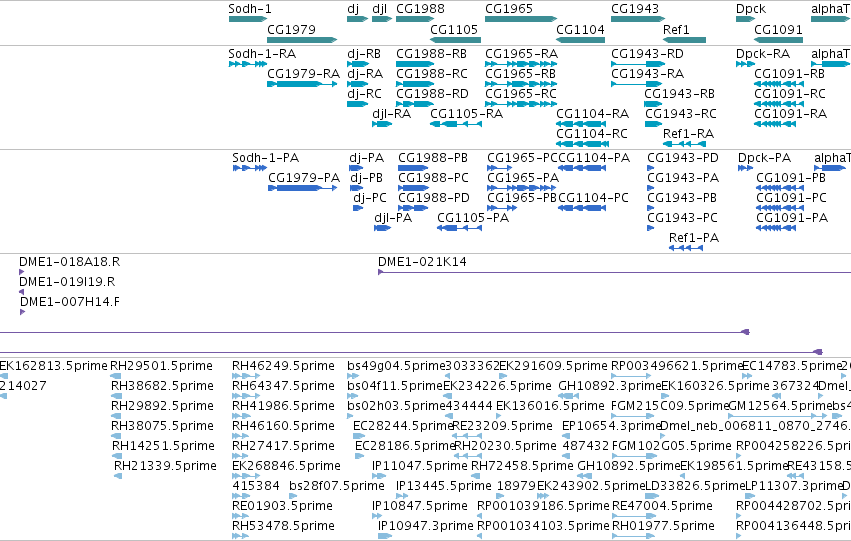This screenshot has width=851, height=541.
Task: Click protein Ref1-PA
Action: tap(694, 238)
